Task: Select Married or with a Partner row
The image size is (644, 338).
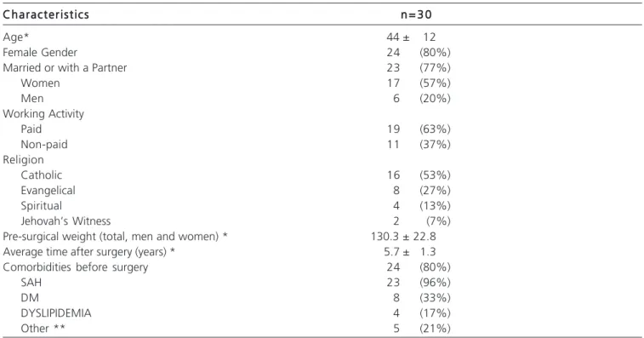Action: [322, 68]
